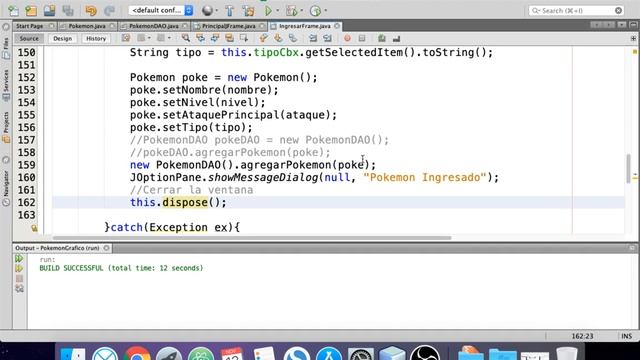This screenshot has height=360, width=640.
Task: Click the globe browser icon in toolbar
Action: (207, 11)
